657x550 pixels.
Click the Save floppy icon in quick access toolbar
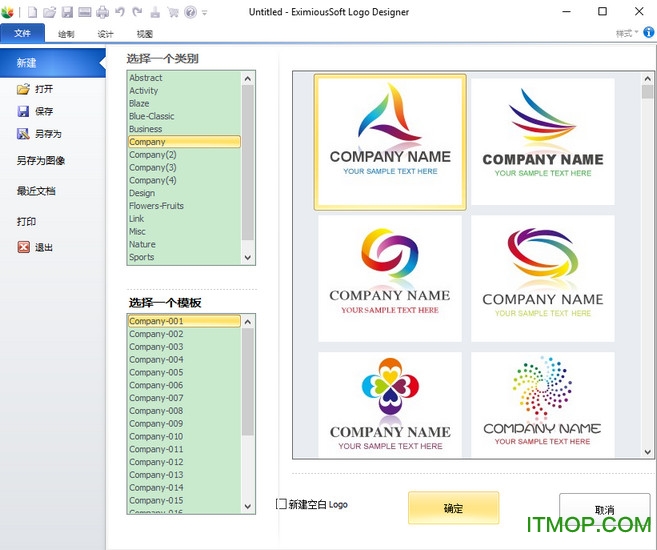[x=67, y=12]
